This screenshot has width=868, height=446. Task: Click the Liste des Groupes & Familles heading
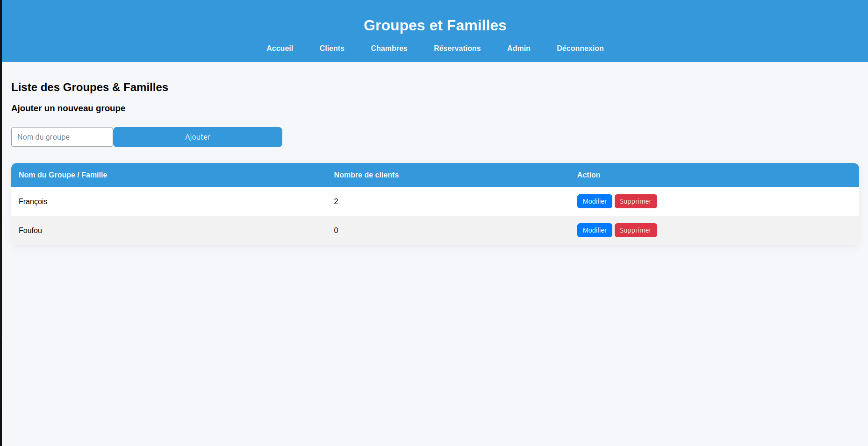[x=90, y=87]
